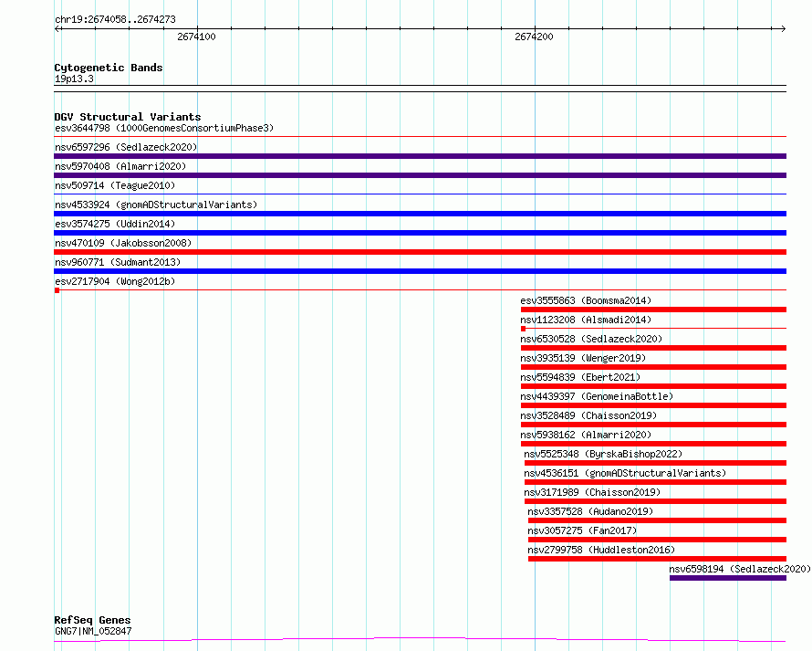Click the red bar under nsv470109
Screen dimensions: 812x651
pos(420,252)
